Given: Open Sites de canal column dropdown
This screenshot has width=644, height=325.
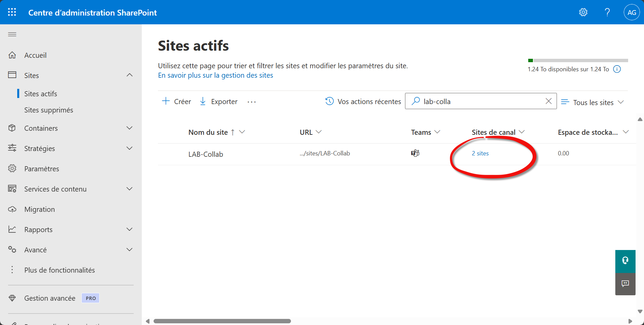Looking at the screenshot, I should [522, 132].
